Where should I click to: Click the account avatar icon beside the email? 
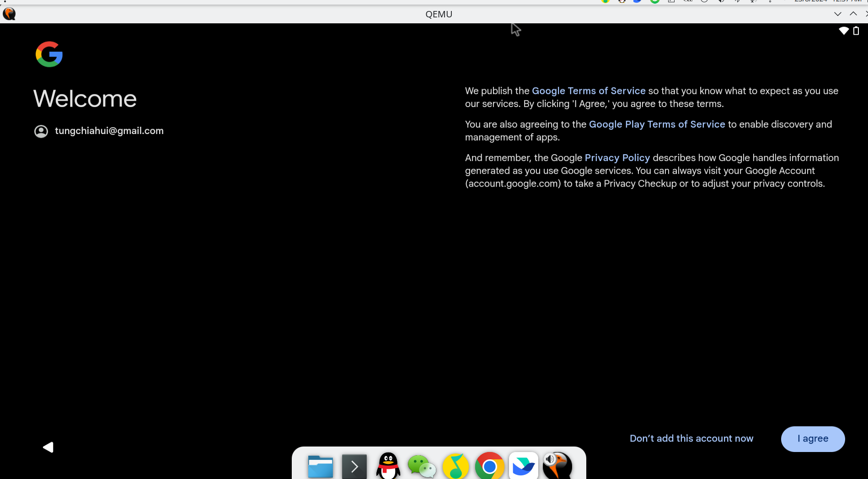pyautogui.click(x=41, y=131)
